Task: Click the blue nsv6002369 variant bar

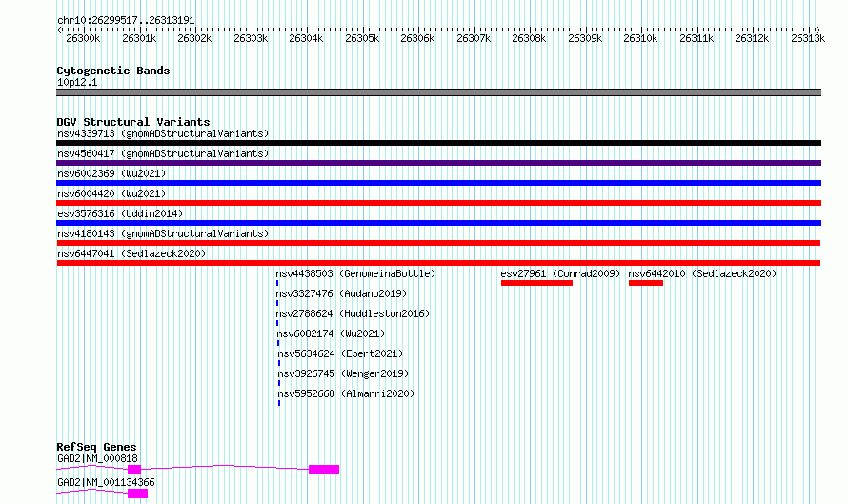Action: pyautogui.click(x=438, y=183)
